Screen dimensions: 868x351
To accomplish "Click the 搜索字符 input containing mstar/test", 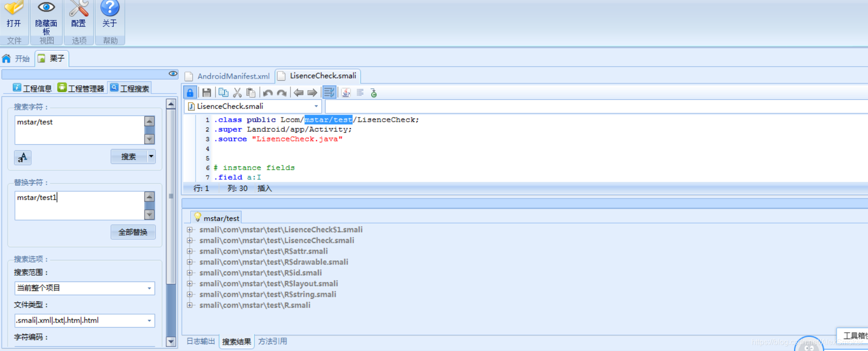I will (79, 130).
